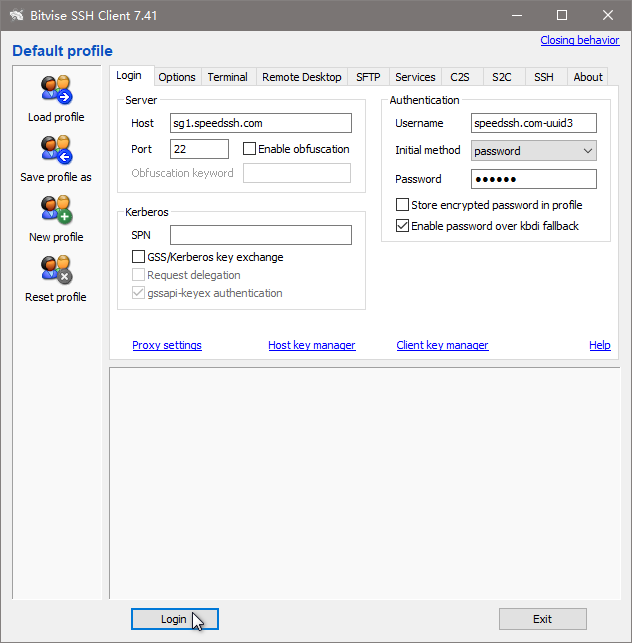Open the Client key manager link
Image resolution: width=632 pixels, height=643 pixels.
tap(442, 345)
